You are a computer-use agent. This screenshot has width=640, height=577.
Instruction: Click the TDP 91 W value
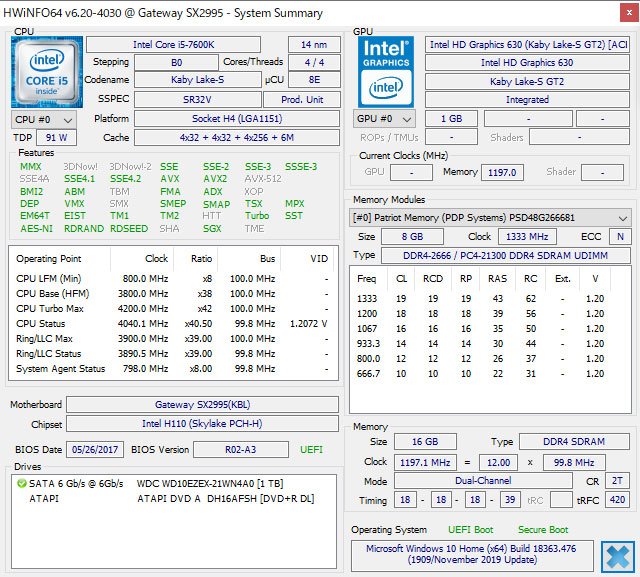click(x=56, y=138)
